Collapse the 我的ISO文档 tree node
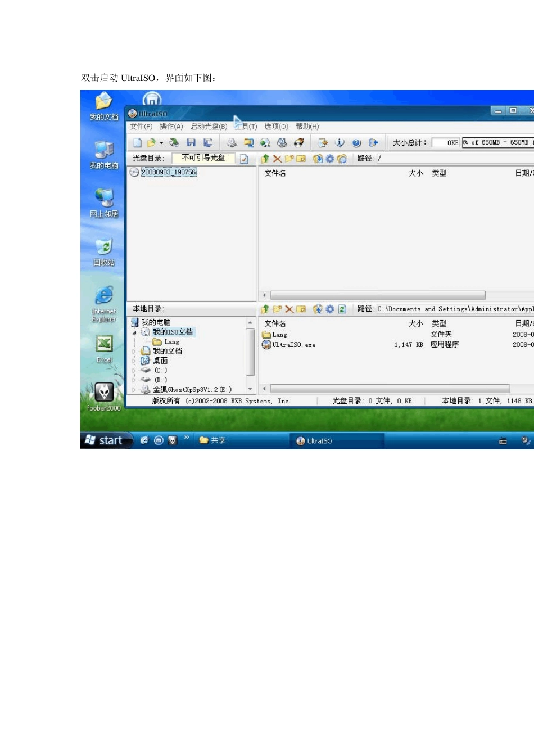The image size is (534, 756). point(134,332)
